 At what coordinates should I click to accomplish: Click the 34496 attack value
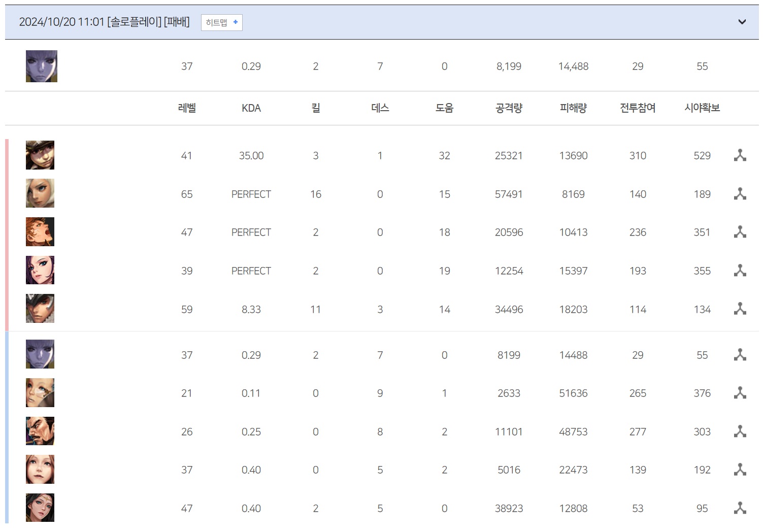509,309
